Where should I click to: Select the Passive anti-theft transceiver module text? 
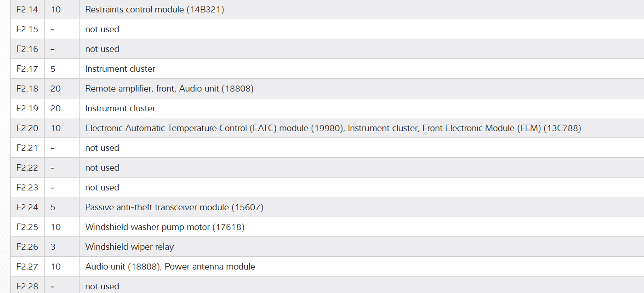[174, 207]
